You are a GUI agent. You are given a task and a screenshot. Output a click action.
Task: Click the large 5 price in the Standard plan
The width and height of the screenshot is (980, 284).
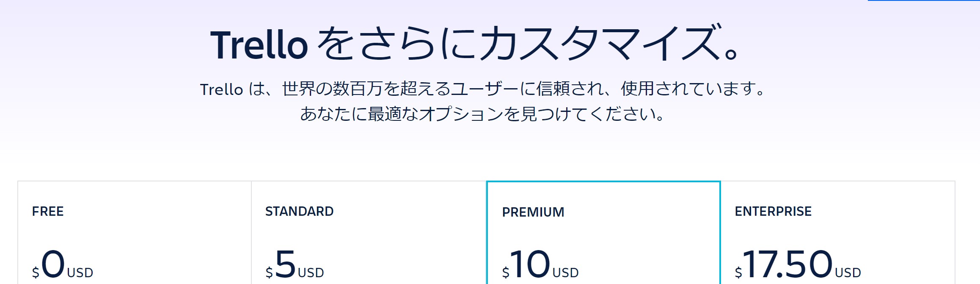[285, 264]
